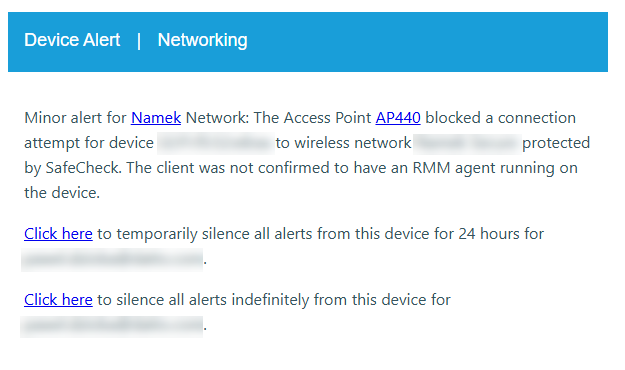The height and width of the screenshot is (370, 625).
Task: Select the "Networking" header label
Action: (202, 40)
